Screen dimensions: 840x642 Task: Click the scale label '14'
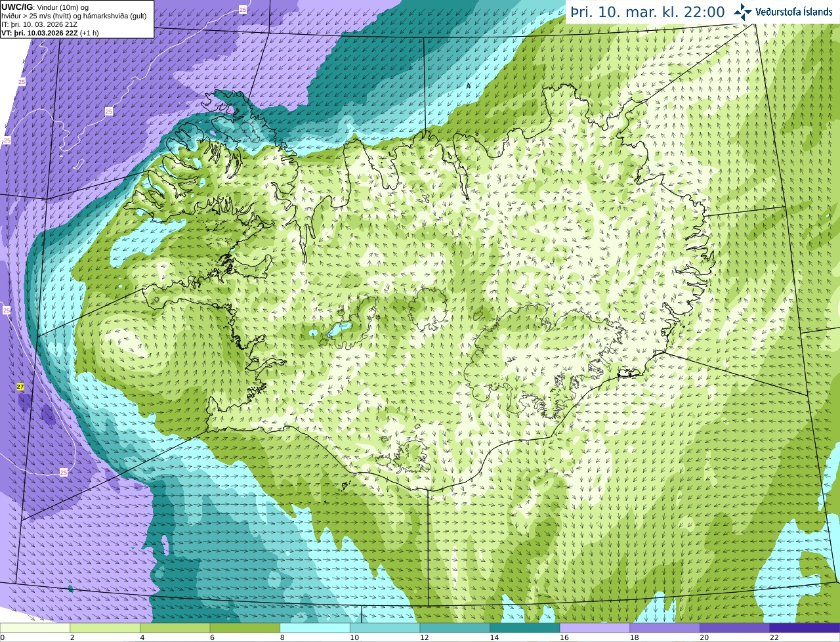[x=494, y=637]
